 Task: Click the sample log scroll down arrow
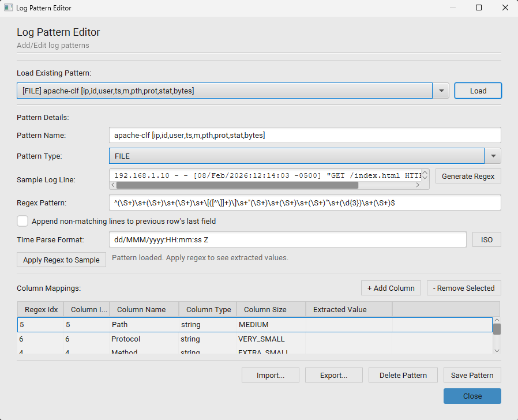425,178
